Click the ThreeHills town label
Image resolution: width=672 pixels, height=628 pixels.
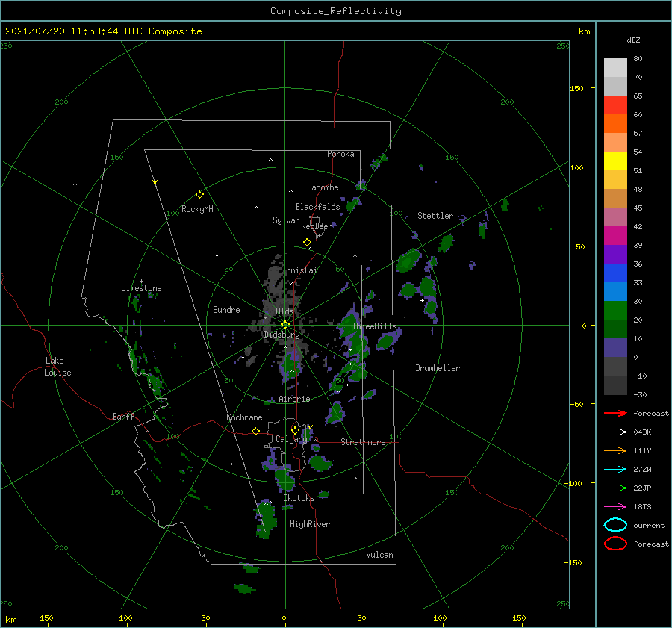click(375, 326)
